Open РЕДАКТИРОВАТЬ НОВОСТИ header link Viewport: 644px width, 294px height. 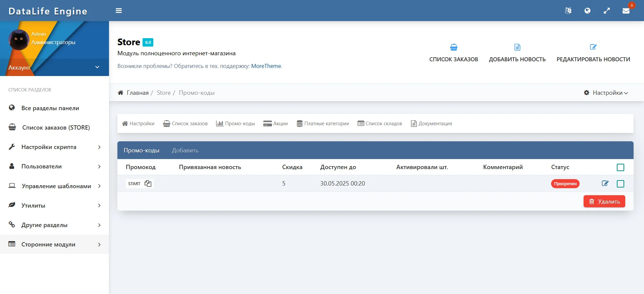pos(593,59)
